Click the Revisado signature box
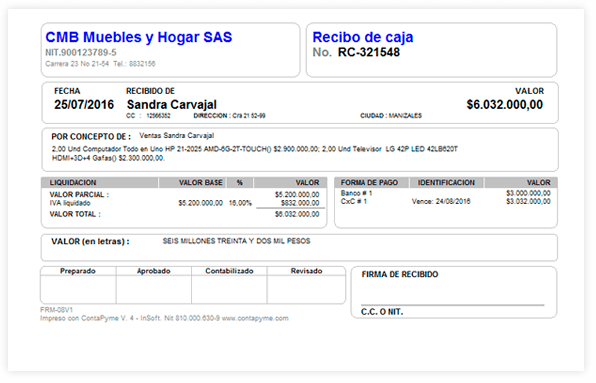This screenshot has width=596, height=383. 306,289
